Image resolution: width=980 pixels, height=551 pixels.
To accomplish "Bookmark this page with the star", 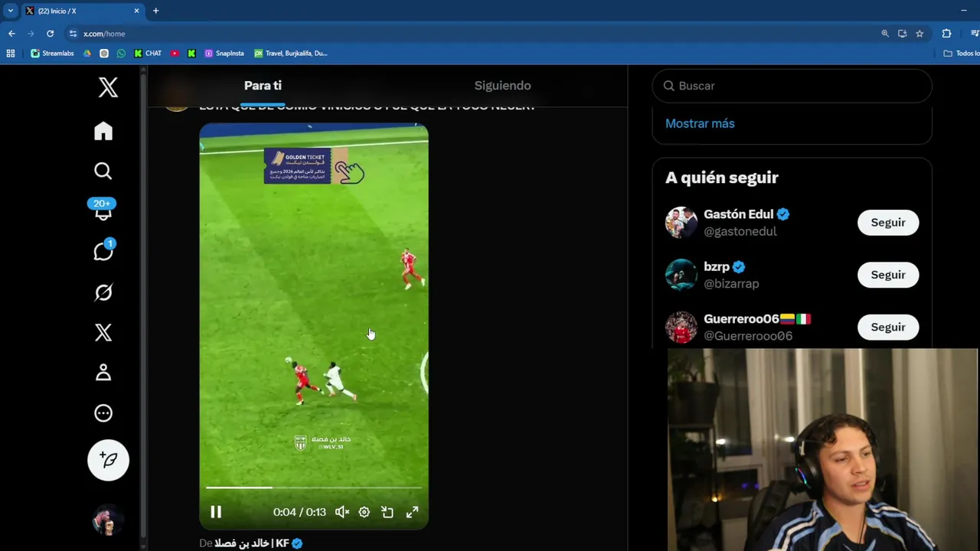I will [x=920, y=34].
